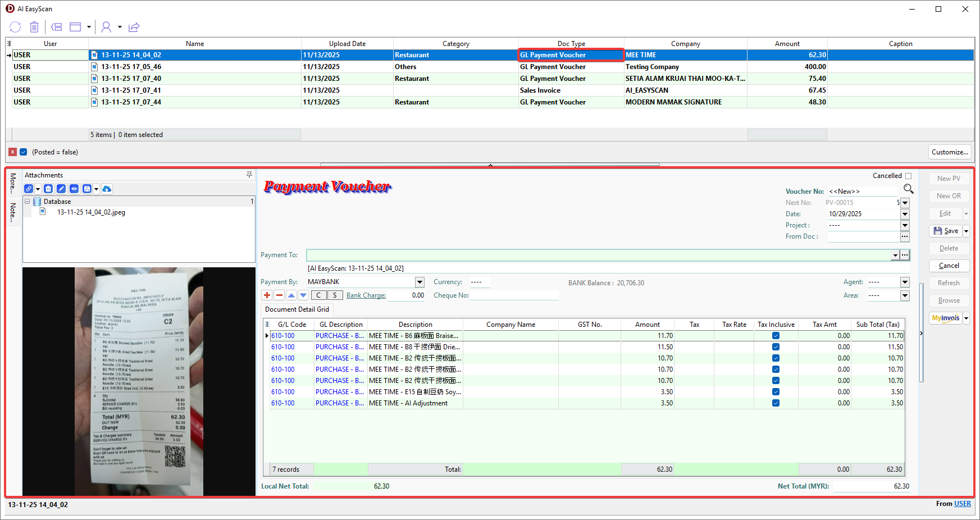Pin the Attachments panel
This screenshot has height=520, width=980.
pyautogui.click(x=249, y=175)
